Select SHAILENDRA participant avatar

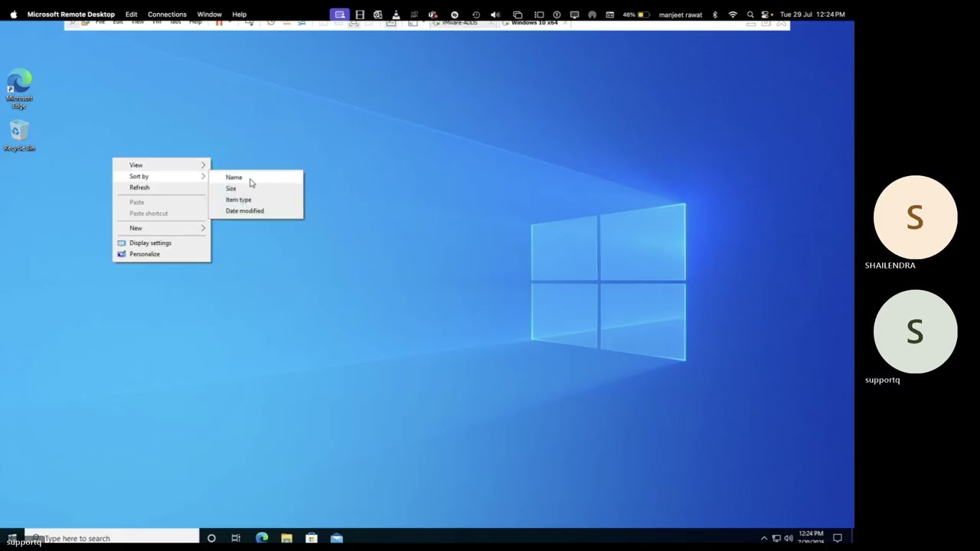(915, 217)
